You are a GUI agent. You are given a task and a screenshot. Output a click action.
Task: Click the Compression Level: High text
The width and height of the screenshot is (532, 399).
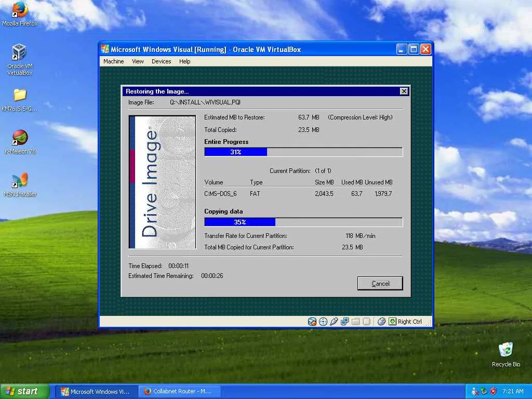(x=360, y=117)
